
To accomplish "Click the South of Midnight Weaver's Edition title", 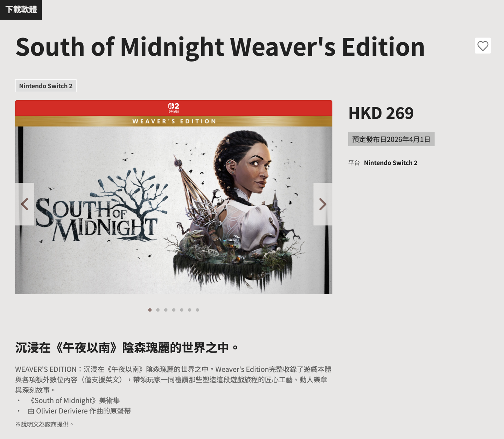I will (220, 47).
